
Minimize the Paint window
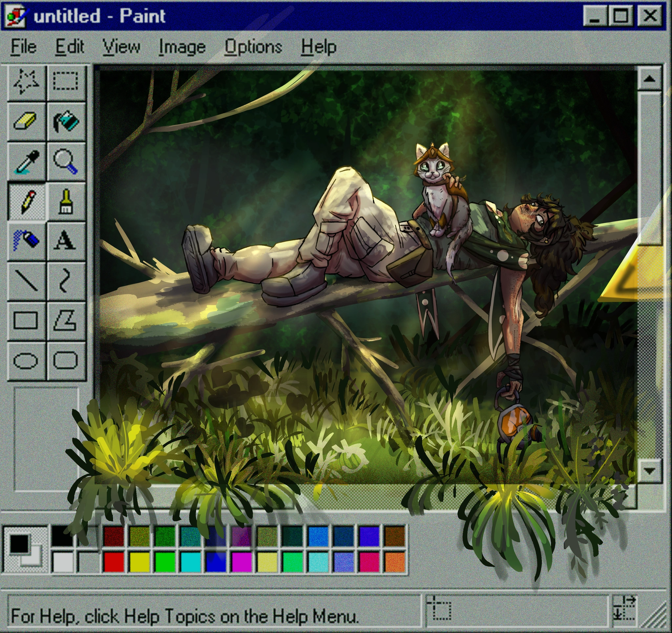[x=596, y=16]
